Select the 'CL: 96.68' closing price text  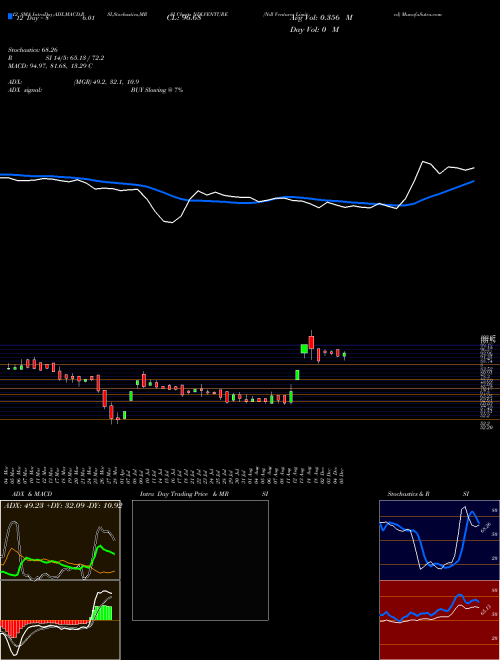coord(185,18)
